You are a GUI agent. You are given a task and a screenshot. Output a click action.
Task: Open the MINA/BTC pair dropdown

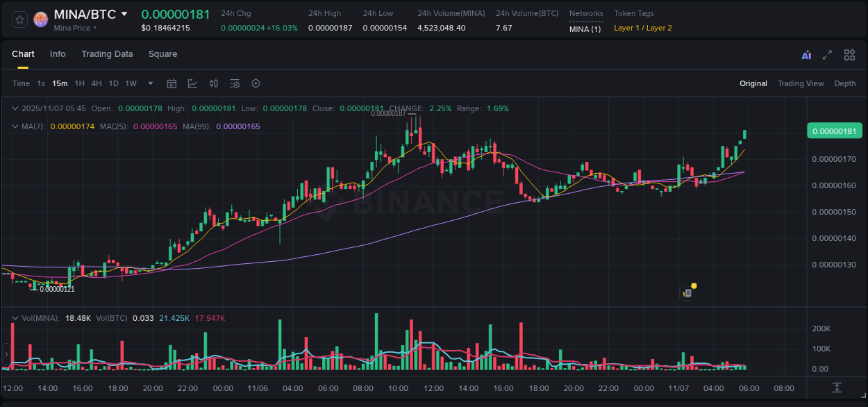tap(125, 13)
